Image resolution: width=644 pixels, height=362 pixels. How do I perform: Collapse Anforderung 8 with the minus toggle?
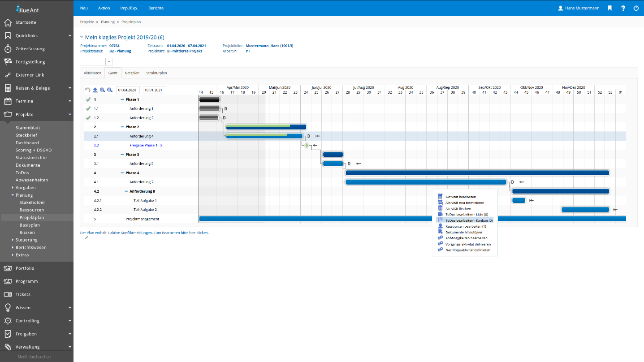(126, 191)
